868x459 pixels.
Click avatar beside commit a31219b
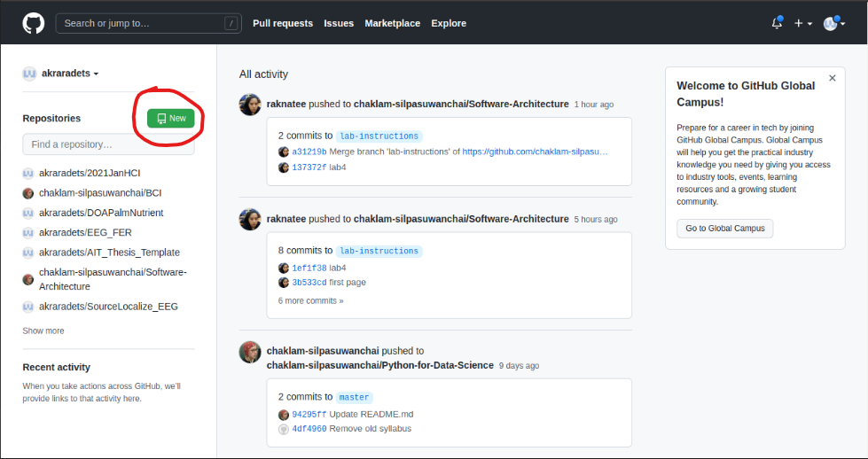[284, 152]
